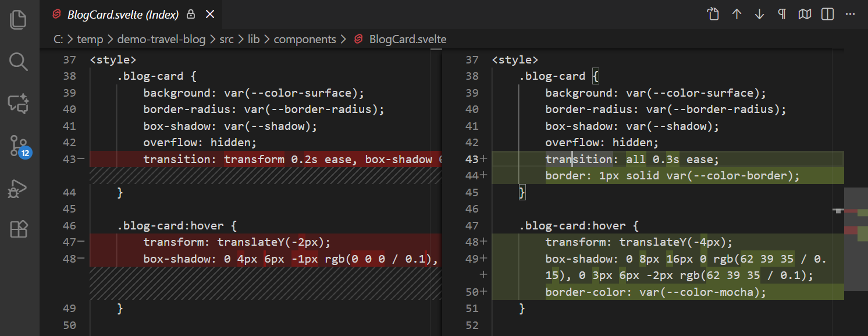Toggle inline versus side-by-side diff view

(x=827, y=14)
